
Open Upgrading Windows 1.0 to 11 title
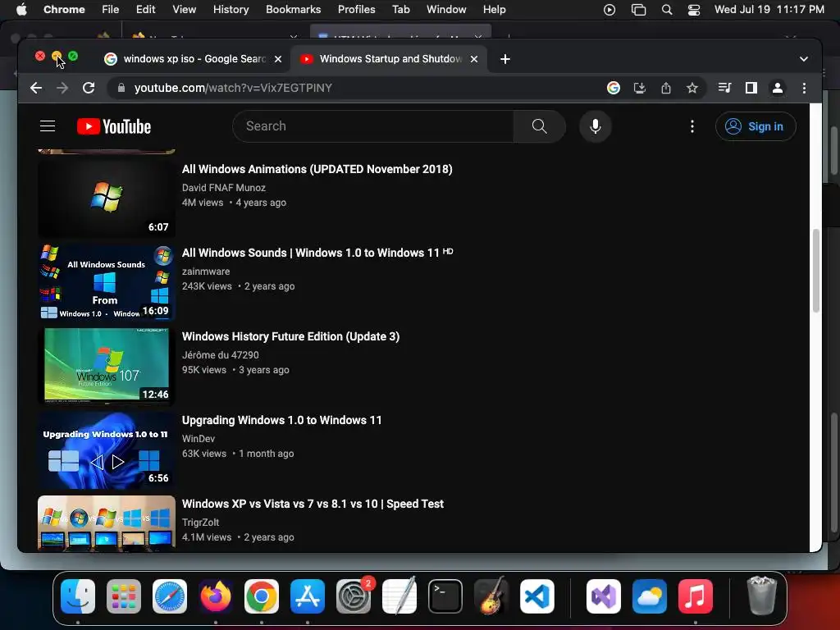282,420
